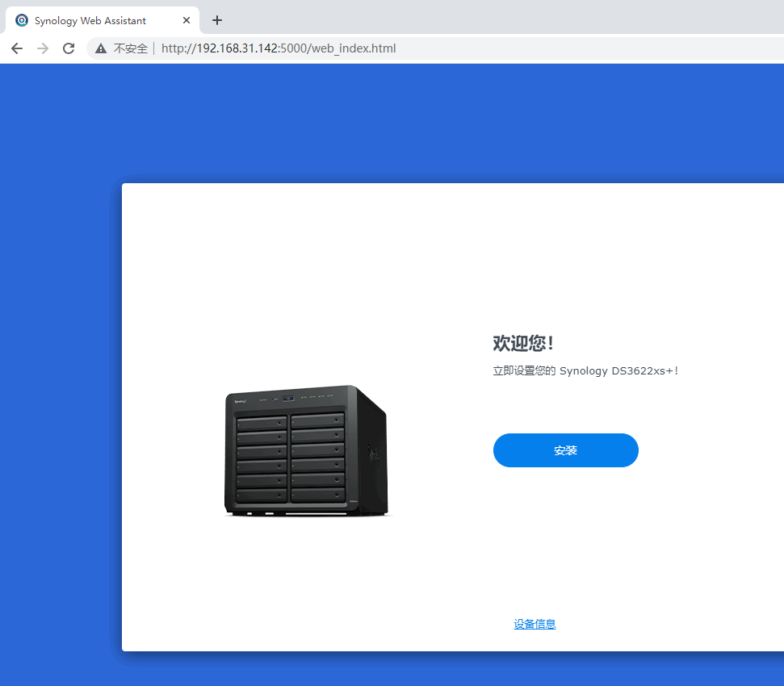Click the Synology DS3622xs+ NAS image
The height and width of the screenshot is (686, 784).
tap(306, 450)
